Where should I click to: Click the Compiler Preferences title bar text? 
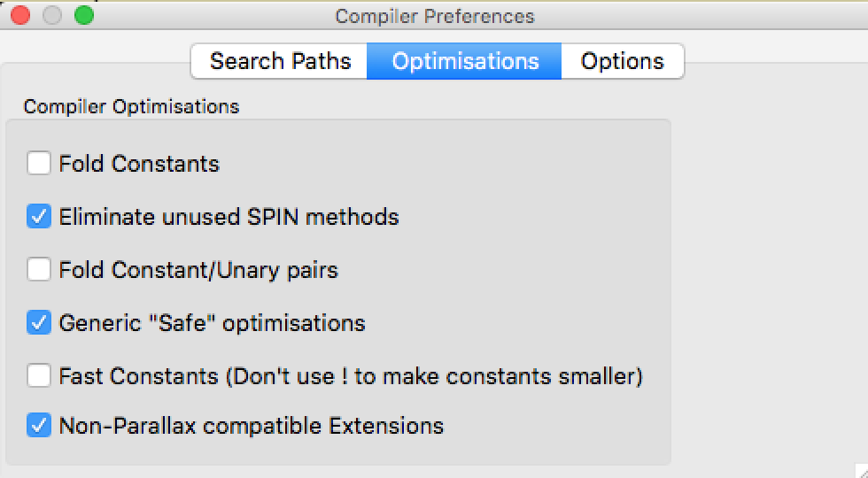coord(434,16)
